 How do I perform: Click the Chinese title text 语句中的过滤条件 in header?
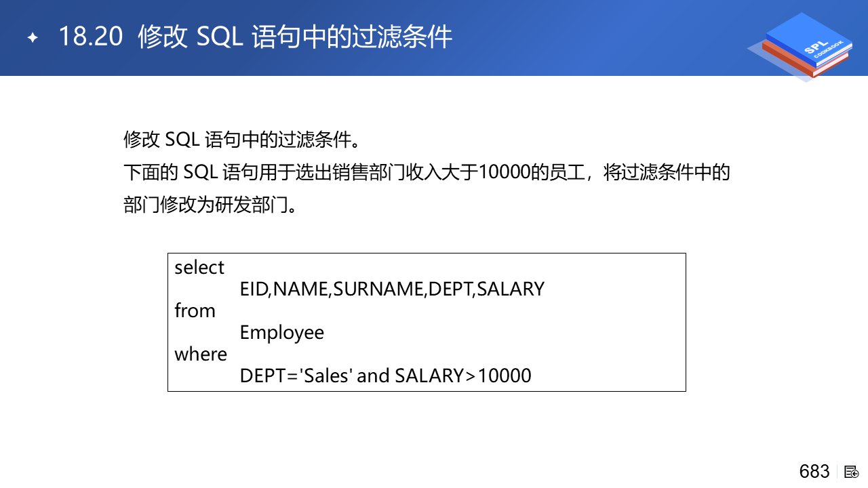click(x=351, y=37)
